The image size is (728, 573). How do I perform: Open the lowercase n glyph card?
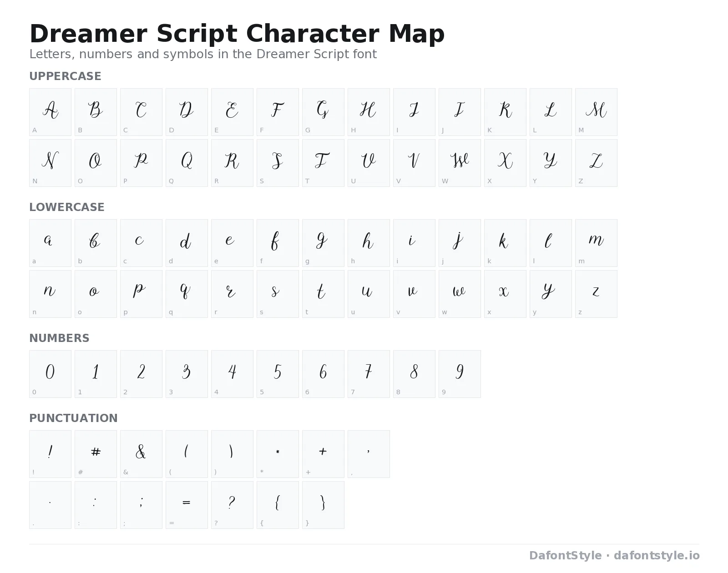pos(50,294)
